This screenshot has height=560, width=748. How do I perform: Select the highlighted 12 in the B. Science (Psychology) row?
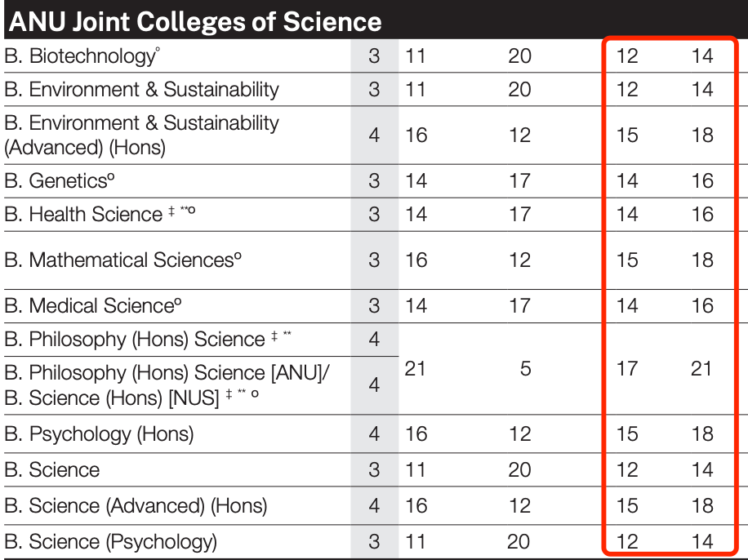pos(626,541)
